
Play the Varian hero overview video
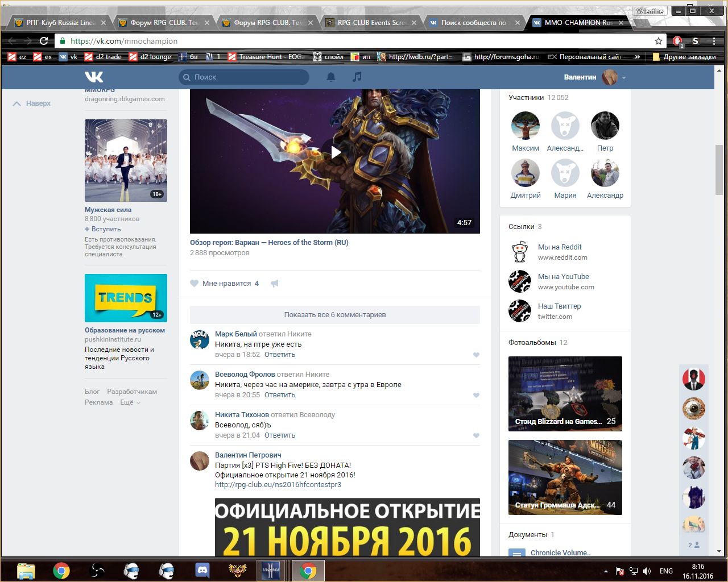click(x=336, y=152)
